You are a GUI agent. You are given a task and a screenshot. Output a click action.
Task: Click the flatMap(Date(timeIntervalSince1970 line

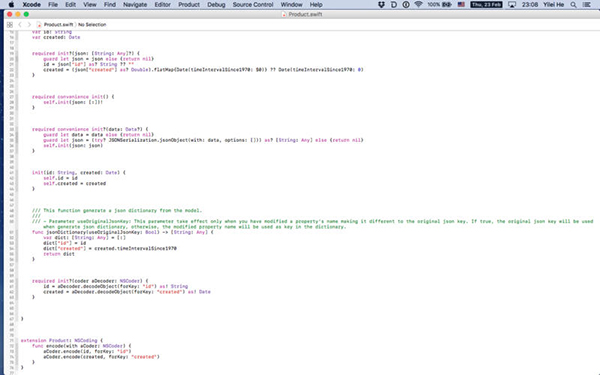(x=203, y=70)
